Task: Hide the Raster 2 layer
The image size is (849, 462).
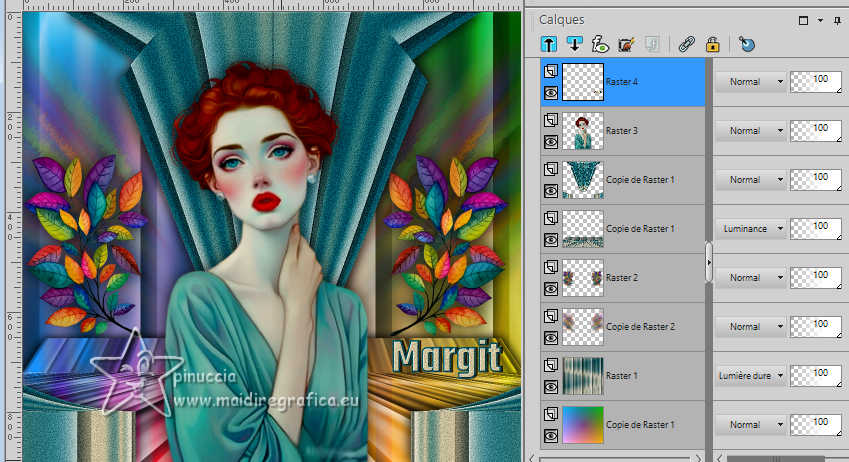Action: pos(551,289)
